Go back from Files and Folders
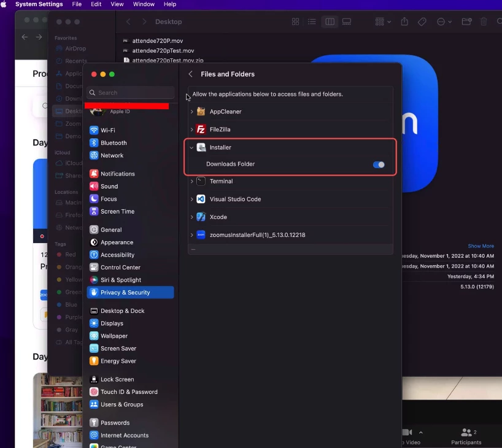502x448 pixels. (190, 74)
